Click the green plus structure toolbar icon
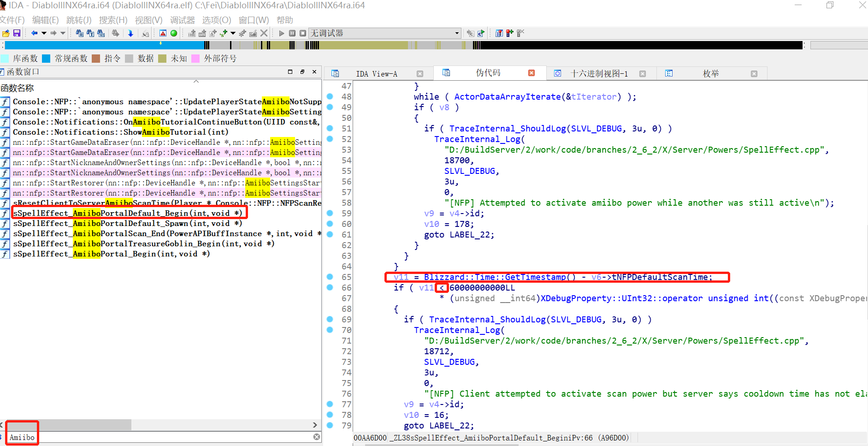The image size is (868, 446). [224, 33]
